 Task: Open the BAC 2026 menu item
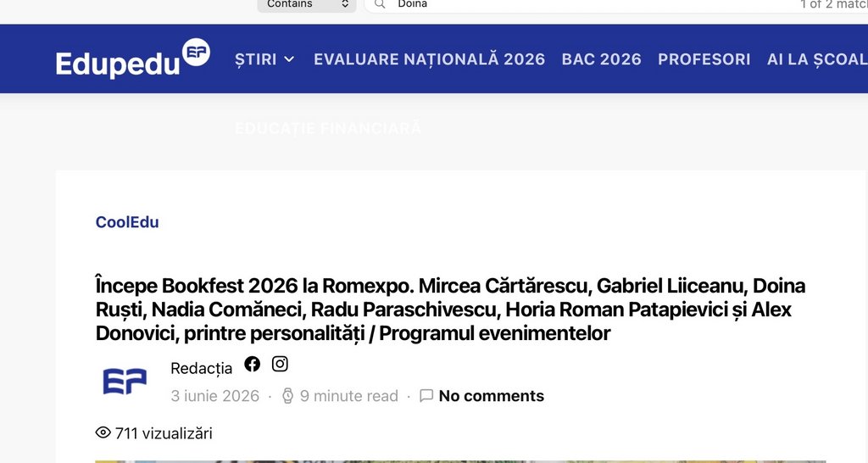click(601, 59)
